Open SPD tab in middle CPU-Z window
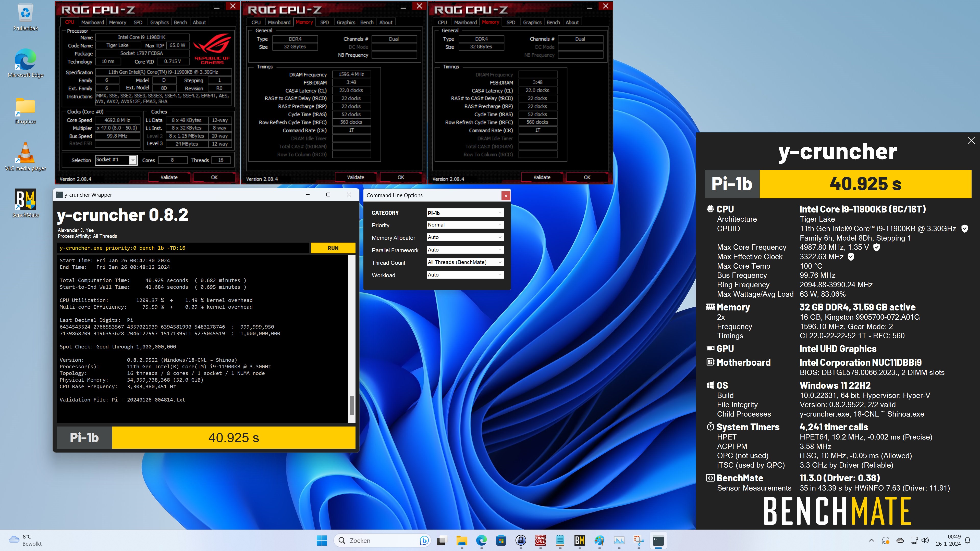Viewport: 980px width, 551px height. (x=325, y=22)
